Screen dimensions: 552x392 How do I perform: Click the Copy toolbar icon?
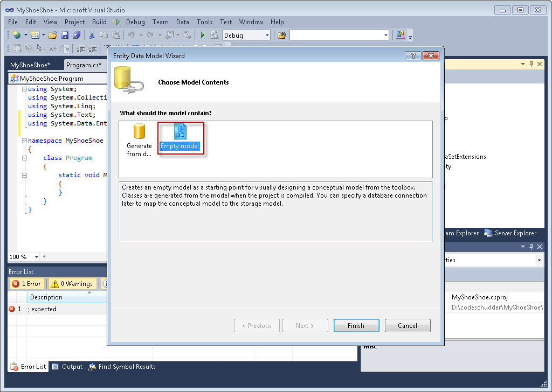click(x=104, y=35)
